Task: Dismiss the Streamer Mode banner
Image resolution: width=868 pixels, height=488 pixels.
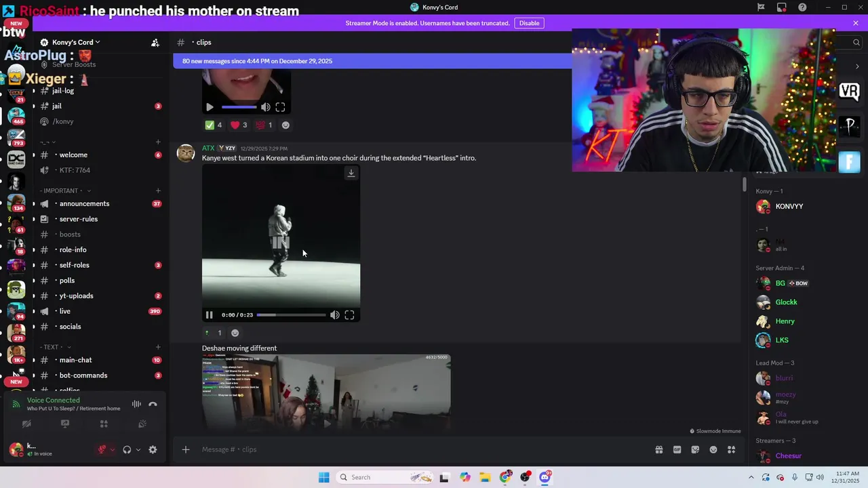Action: (x=856, y=23)
